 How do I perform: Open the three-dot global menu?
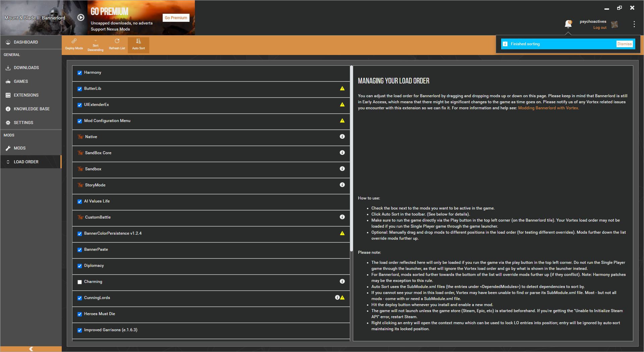pyautogui.click(x=634, y=24)
